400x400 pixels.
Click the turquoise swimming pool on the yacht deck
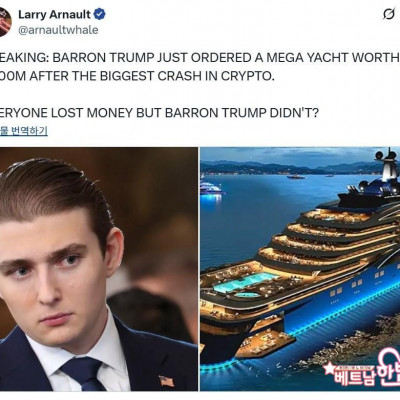[245, 283]
